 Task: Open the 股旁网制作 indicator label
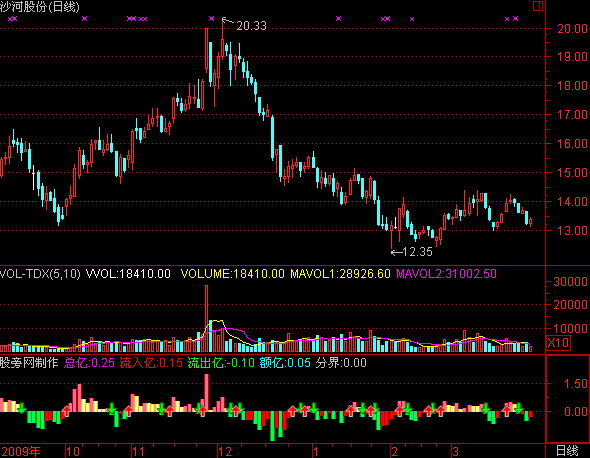(x=29, y=363)
